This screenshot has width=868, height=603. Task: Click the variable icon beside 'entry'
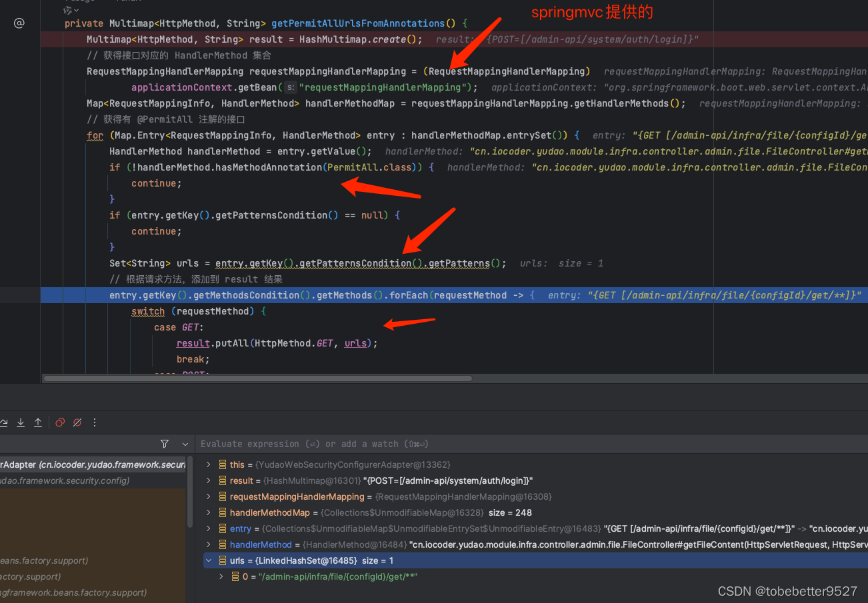coord(222,528)
